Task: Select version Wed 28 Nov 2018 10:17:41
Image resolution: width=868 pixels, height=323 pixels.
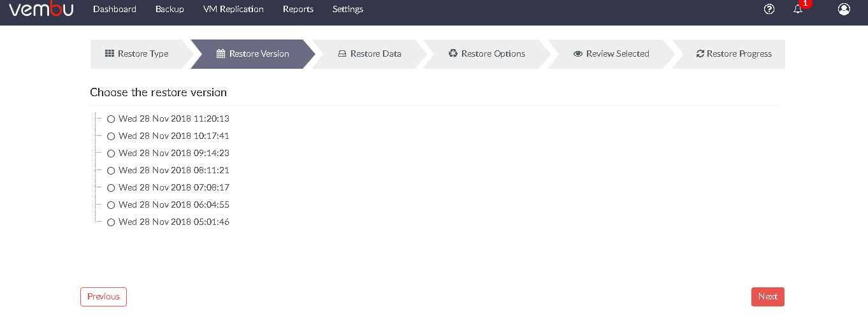Action: click(x=111, y=136)
